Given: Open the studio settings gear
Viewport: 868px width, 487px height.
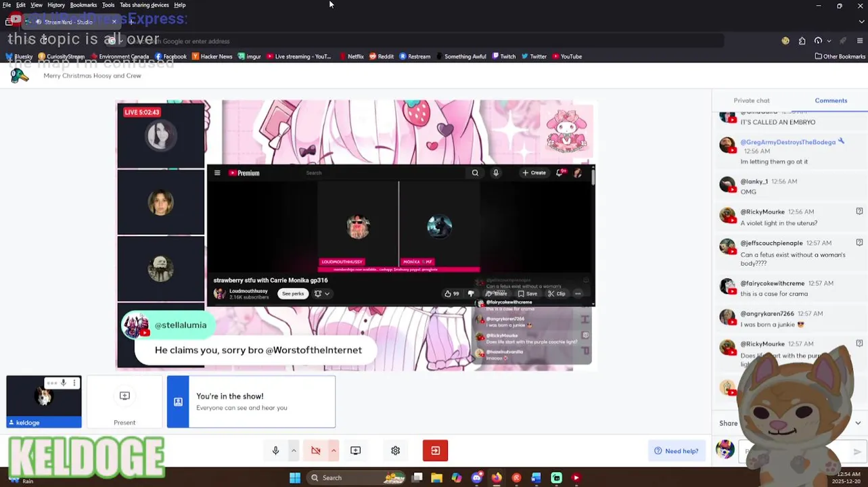Looking at the screenshot, I should click(395, 450).
